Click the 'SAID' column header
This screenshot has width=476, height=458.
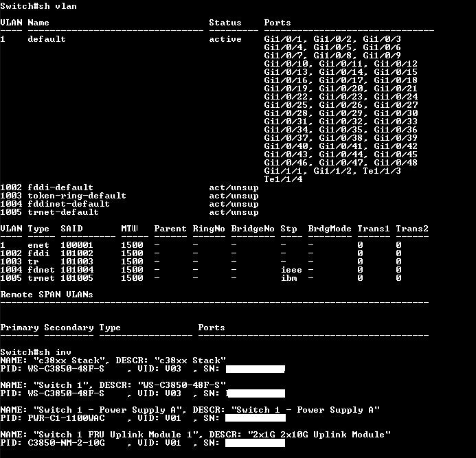point(71,228)
